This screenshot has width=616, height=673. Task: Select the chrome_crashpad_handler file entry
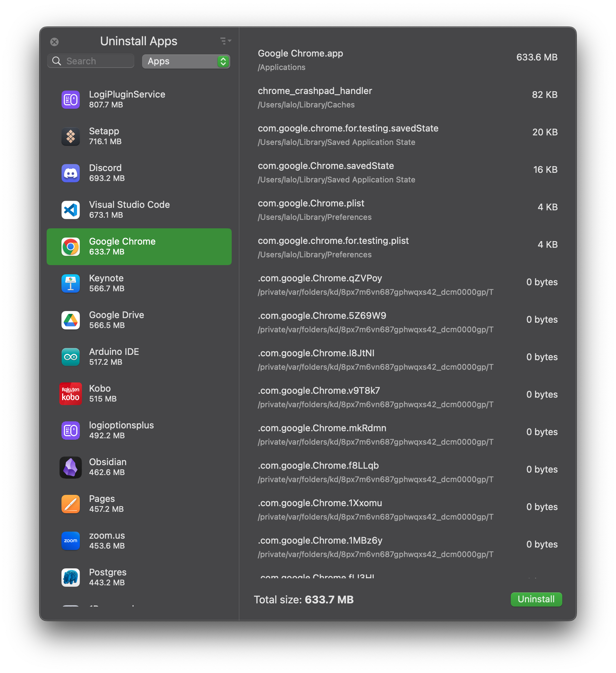point(408,98)
